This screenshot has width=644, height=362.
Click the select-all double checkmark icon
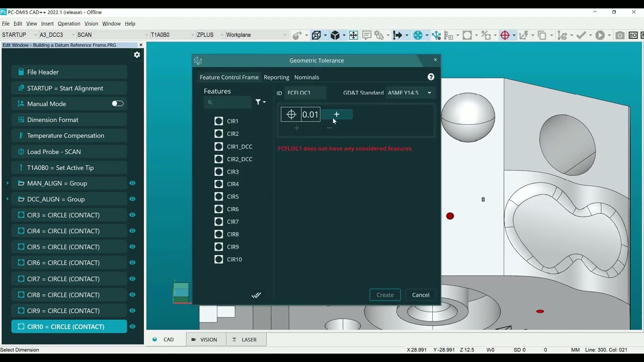coord(256,295)
